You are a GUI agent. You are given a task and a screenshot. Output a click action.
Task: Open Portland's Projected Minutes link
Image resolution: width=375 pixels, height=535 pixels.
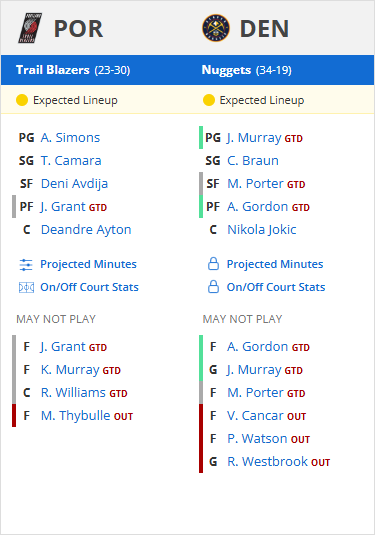88,264
